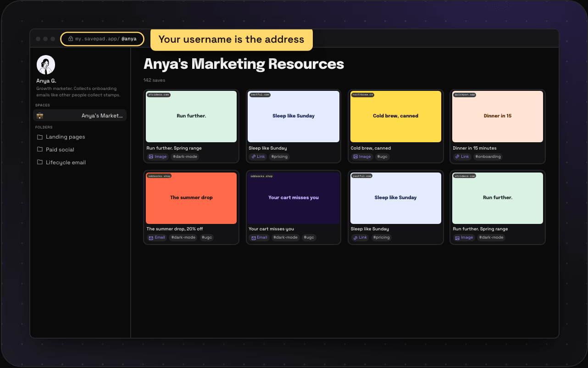Click the folder icon beside Landing pages
The height and width of the screenshot is (368, 588).
coord(40,137)
